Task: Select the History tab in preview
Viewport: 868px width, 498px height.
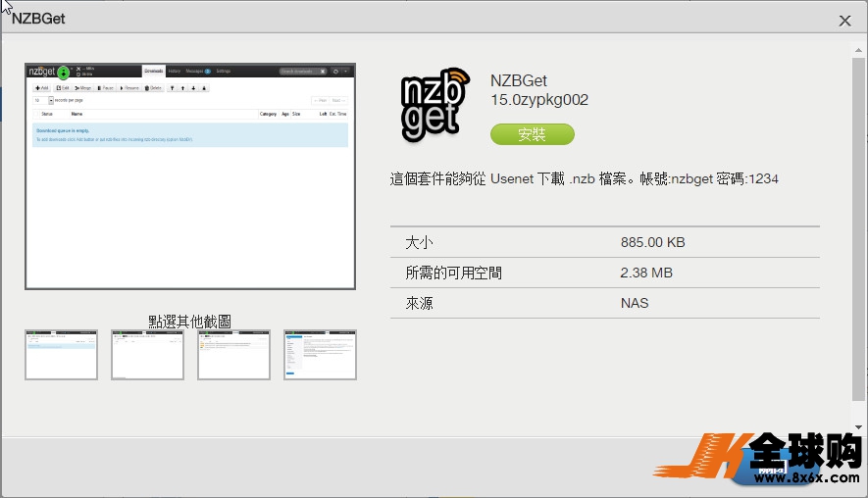Action: tap(175, 71)
